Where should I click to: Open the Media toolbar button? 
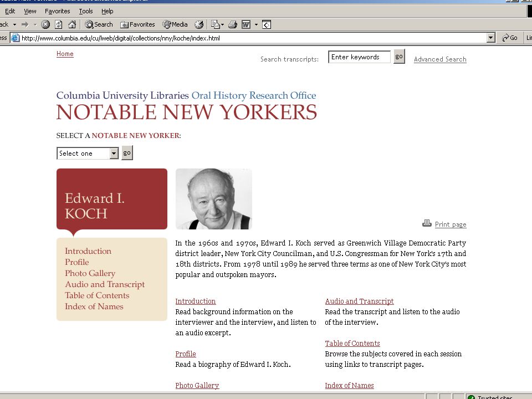(175, 24)
